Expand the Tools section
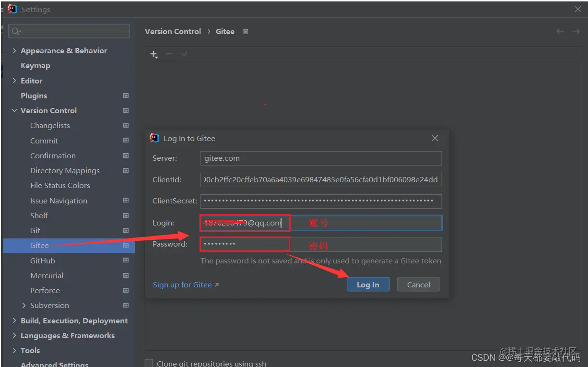Image resolution: width=588 pixels, height=367 pixels. click(14, 350)
